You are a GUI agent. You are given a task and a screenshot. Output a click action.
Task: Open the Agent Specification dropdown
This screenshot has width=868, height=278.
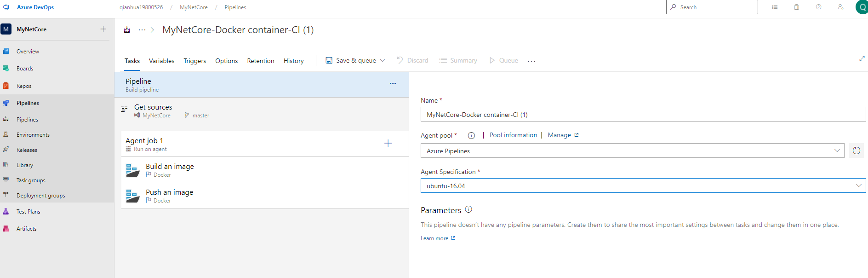pyautogui.click(x=858, y=185)
